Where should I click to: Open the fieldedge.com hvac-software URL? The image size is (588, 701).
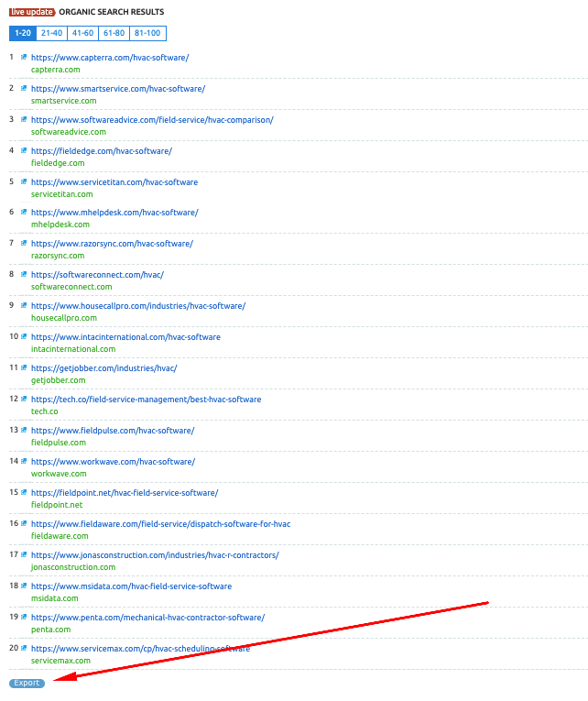pos(102,151)
